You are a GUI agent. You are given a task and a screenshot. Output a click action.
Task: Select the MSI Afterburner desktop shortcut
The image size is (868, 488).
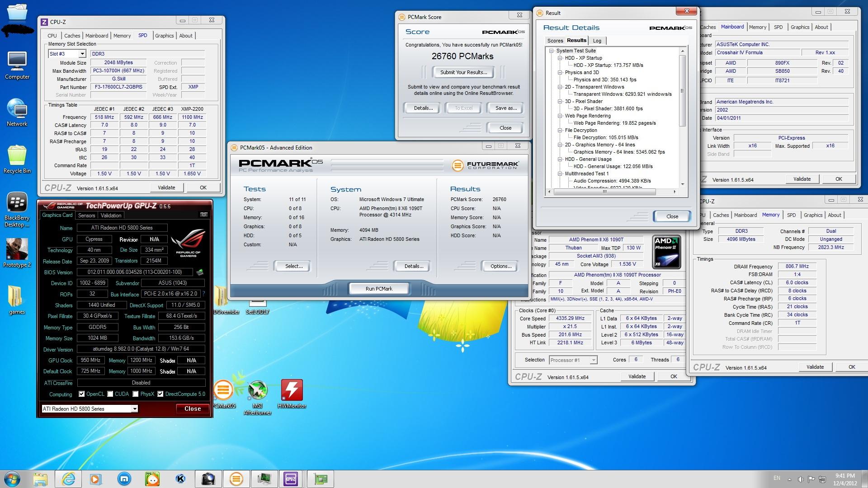coord(258,397)
